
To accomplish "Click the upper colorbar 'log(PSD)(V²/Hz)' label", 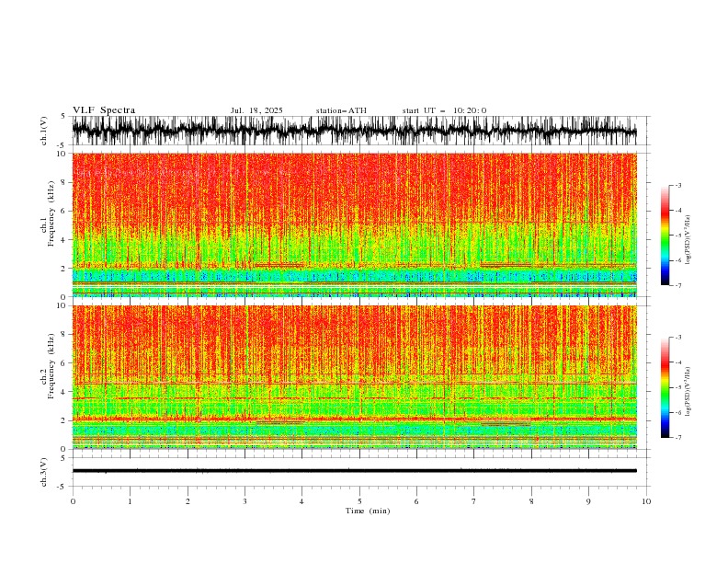I will click(688, 240).
